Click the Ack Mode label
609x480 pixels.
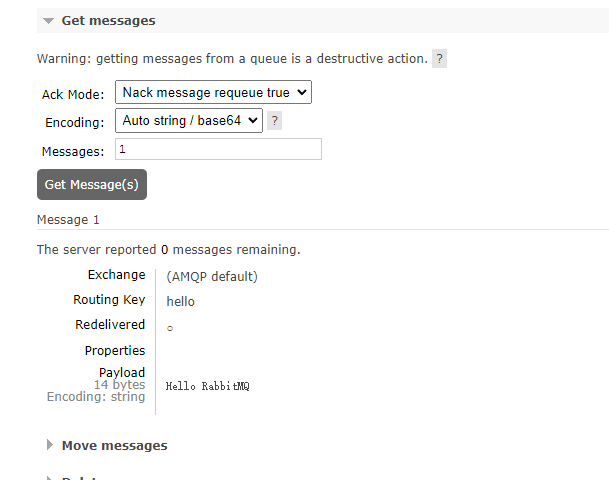tap(73, 94)
